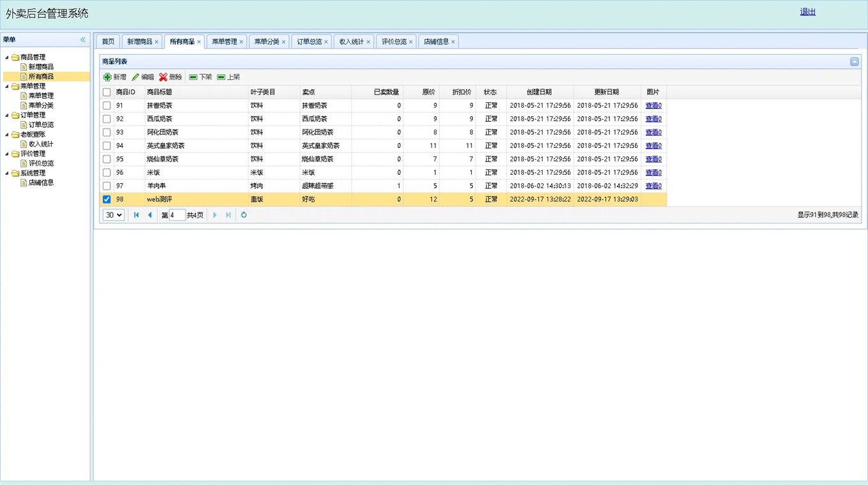This screenshot has width=868, height=485.
Task: Open 查看 image link for product 93
Action: click(654, 133)
